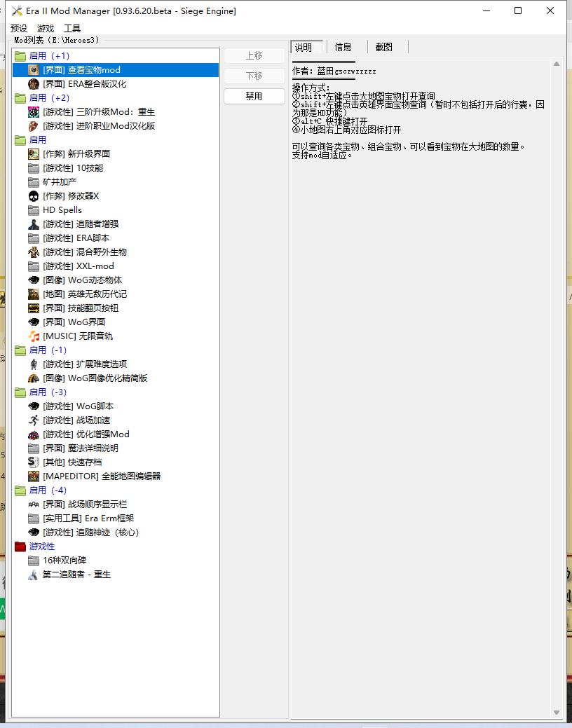572x728 pixels.
Task: Click the 战场顺序显示栏 icon
Action: click(x=34, y=504)
